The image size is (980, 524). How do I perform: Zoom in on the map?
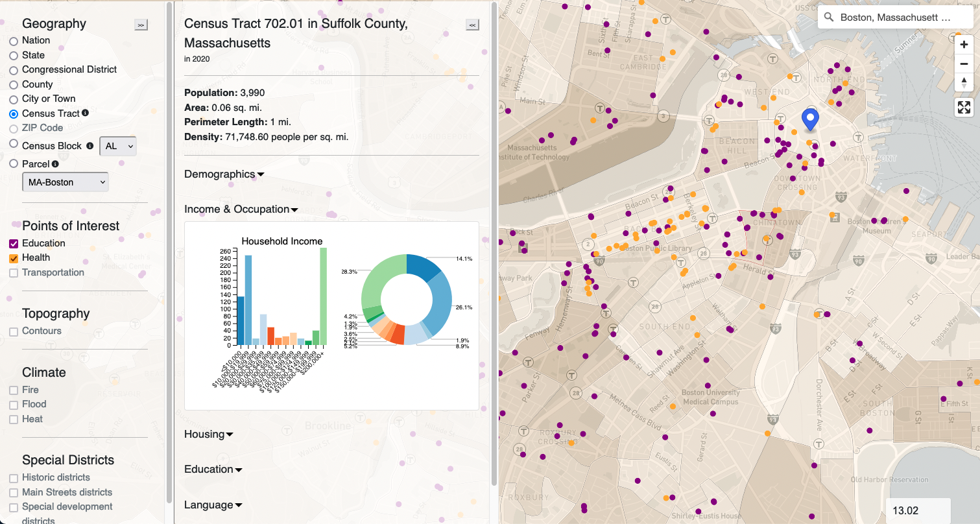(x=964, y=45)
